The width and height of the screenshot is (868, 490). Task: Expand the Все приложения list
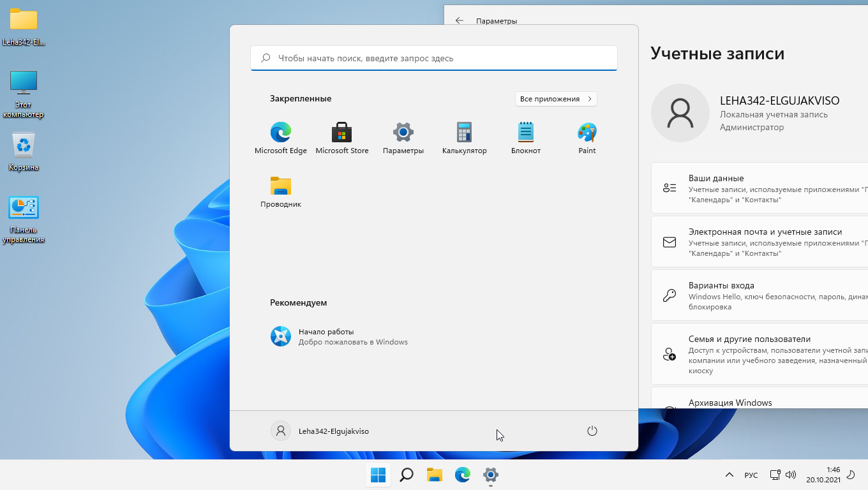pos(555,99)
